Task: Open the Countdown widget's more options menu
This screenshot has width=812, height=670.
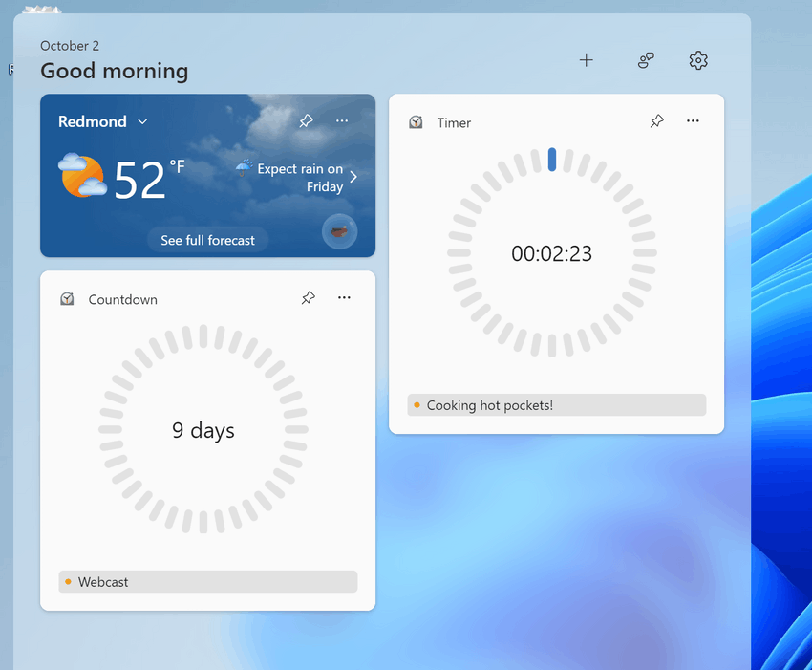Action: coord(344,297)
